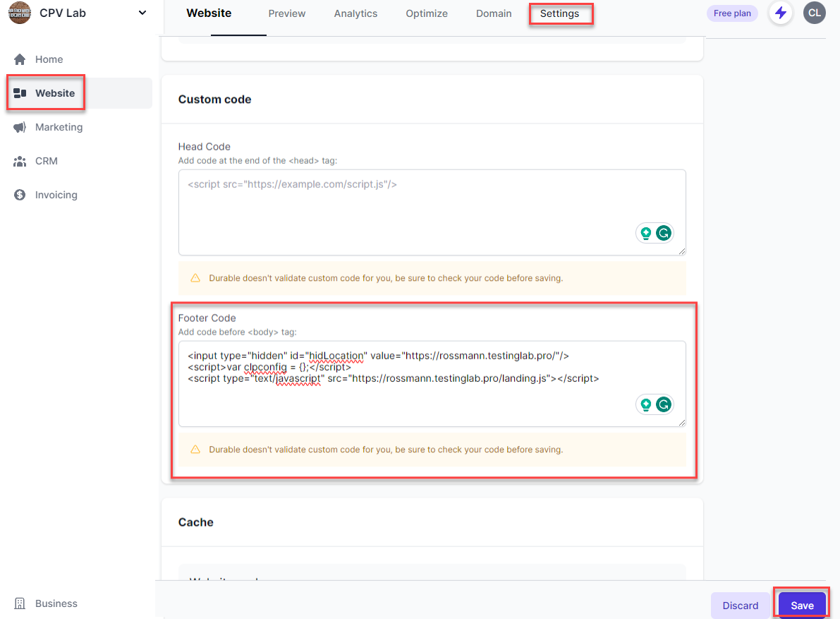Click the Home house icon
Image resolution: width=840 pixels, height=619 pixels.
pyautogui.click(x=20, y=59)
